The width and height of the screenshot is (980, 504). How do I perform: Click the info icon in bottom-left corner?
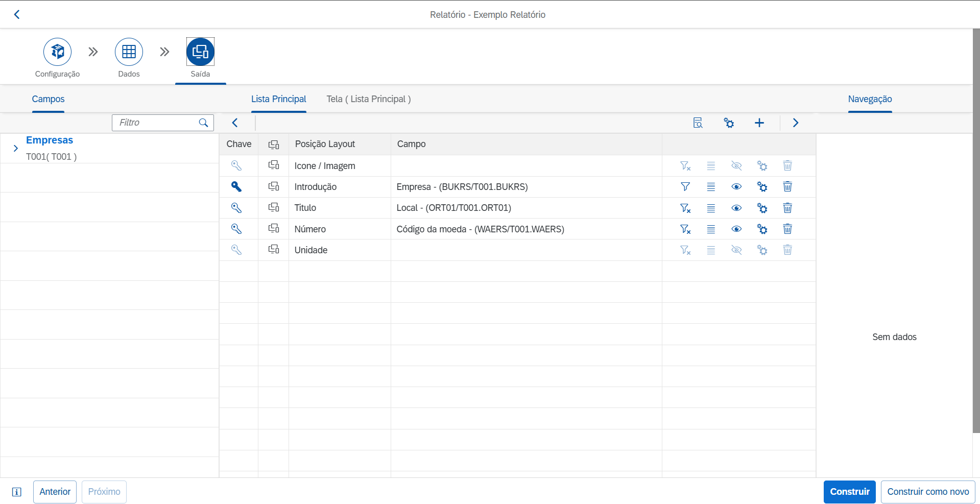click(17, 492)
